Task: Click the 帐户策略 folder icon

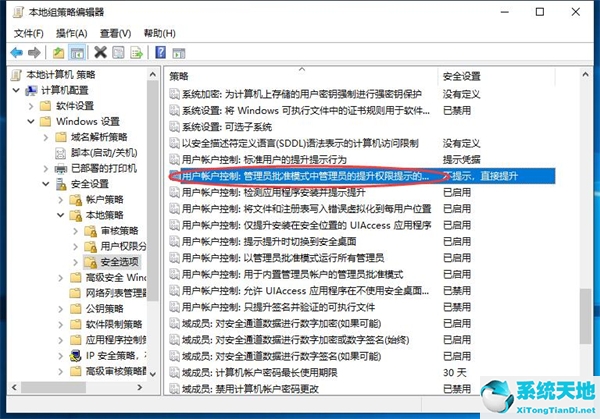Action: pyautogui.click(x=76, y=200)
